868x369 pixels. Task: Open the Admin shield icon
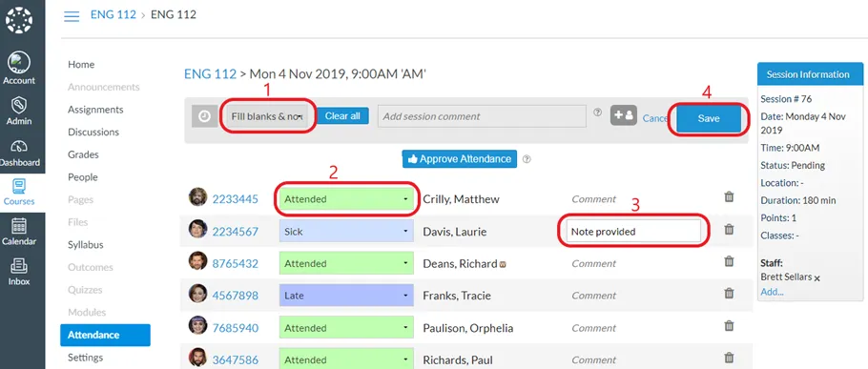coord(19,111)
